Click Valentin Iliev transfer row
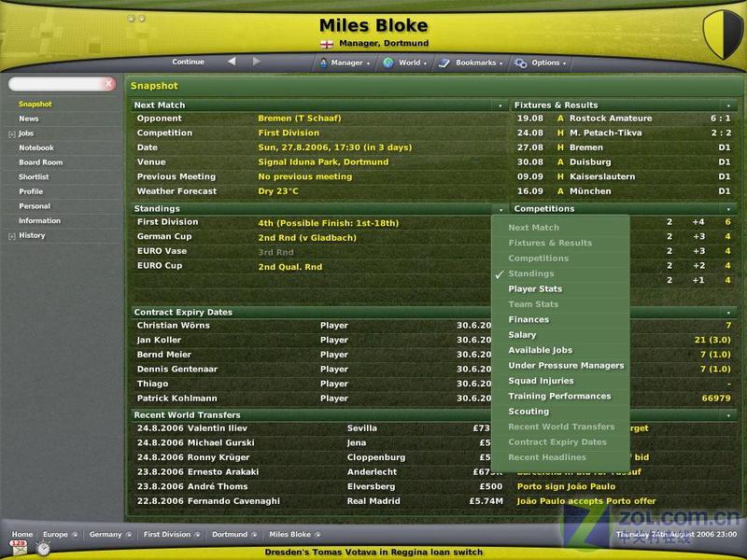The width and height of the screenshot is (747, 560). (x=312, y=428)
